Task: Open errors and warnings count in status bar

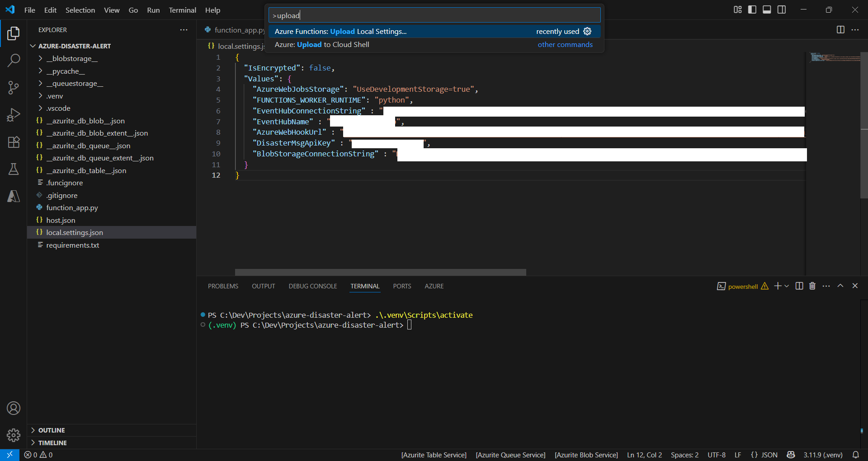Action: click(x=38, y=455)
